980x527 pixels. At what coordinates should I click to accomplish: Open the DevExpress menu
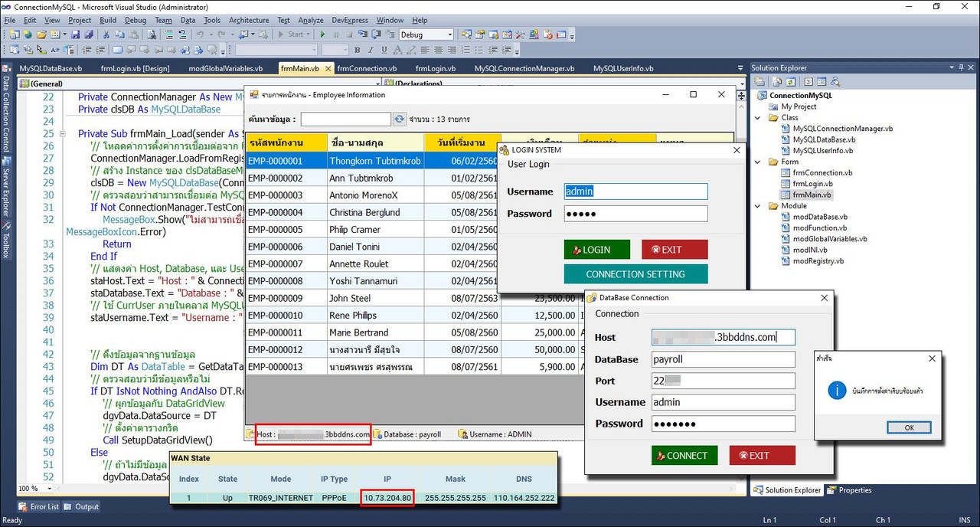(x=351, y=20)
